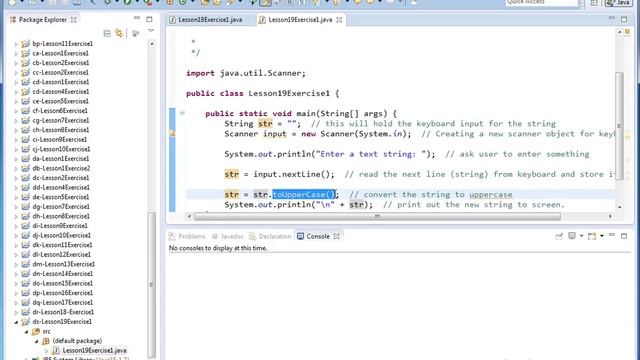Open Display Selected Console dropdown arrow

pos(581,236)
